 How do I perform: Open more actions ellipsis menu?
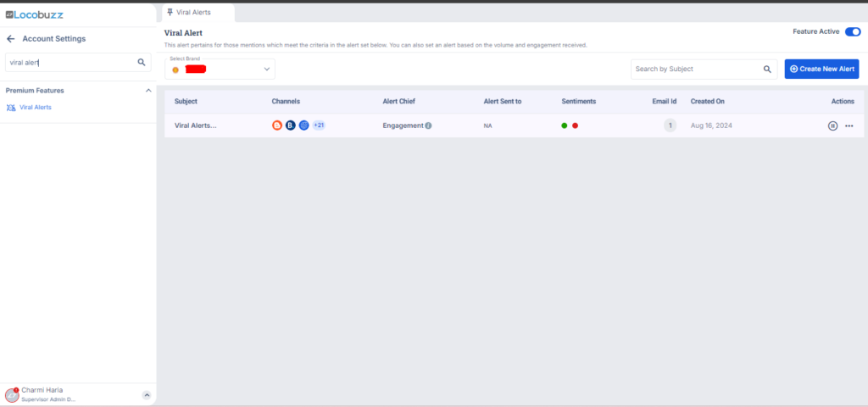(x=849, y=125)
